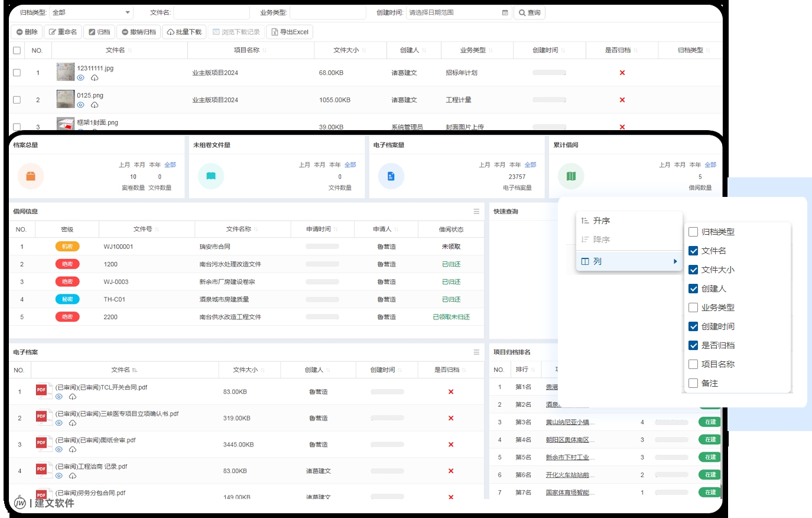The width and height of the screenshot is (812, 518).
Task: Select the 本月 tab under 未组卷文件量
Action: 319,165
